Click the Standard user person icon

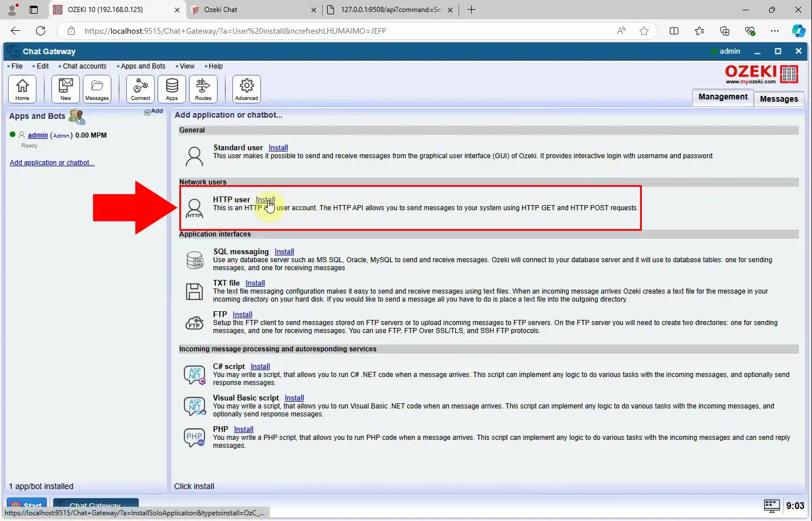pos(194,155)
